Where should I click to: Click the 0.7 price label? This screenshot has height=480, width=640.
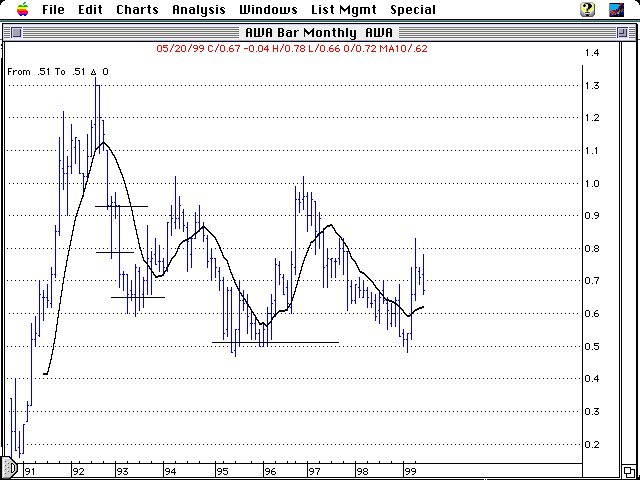click(592, 280)
